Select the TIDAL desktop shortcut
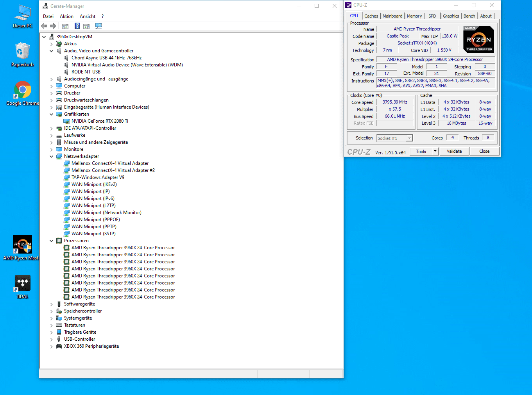The height and width of the screenshot is (395, 532). click(x=22, y=287)
